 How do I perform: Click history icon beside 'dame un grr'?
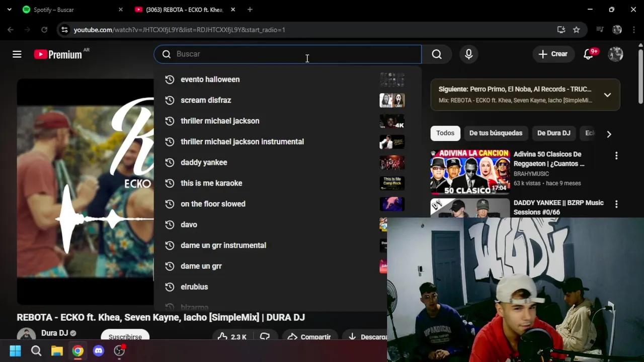[x=170, y=266]
